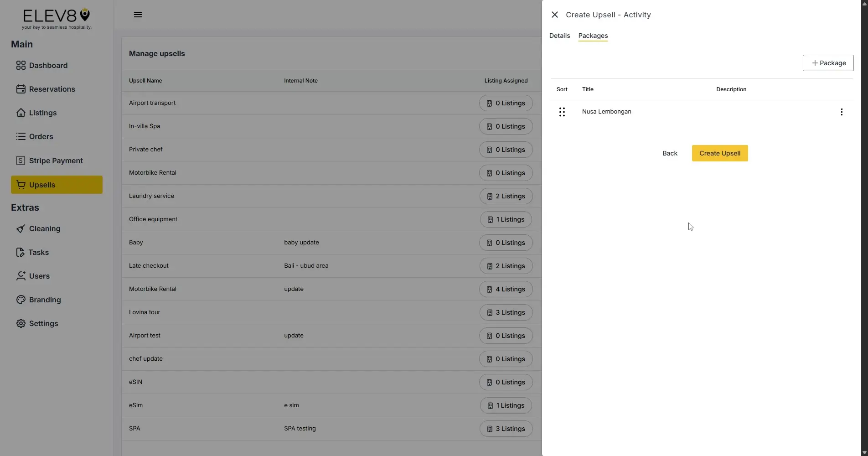Grab the drag handle beside Nusa Lembongan
Screen dimensions: 868x456
click(x=562, y=111)
